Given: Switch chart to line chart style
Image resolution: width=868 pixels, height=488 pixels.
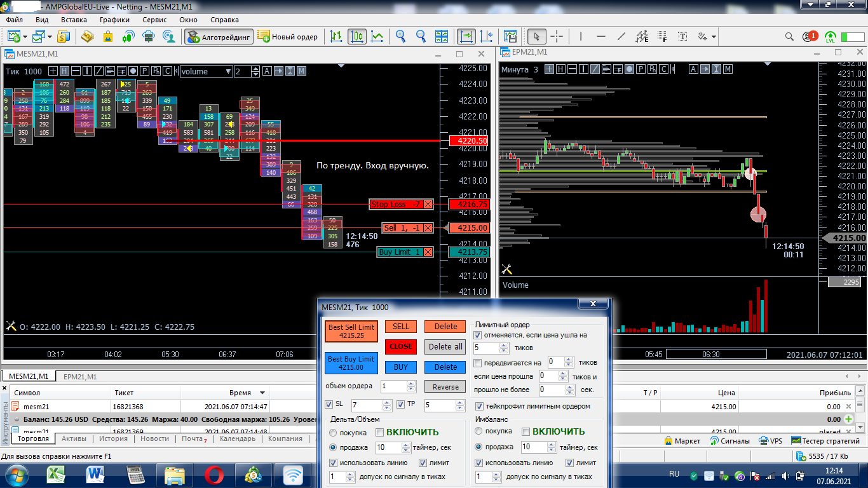Looking at the screenshot, I should click(x=377, y=37).
